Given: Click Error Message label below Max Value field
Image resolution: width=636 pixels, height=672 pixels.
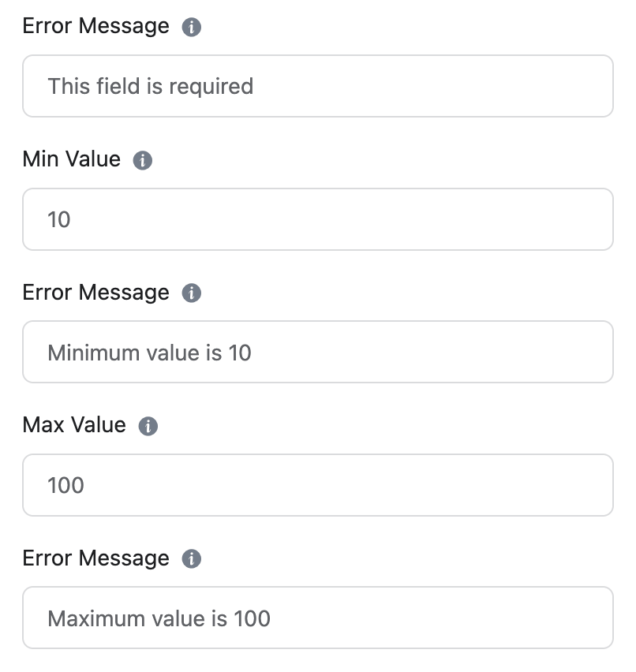Looking at the screenshot, I should pyautogui.click(x=95, y=558).
